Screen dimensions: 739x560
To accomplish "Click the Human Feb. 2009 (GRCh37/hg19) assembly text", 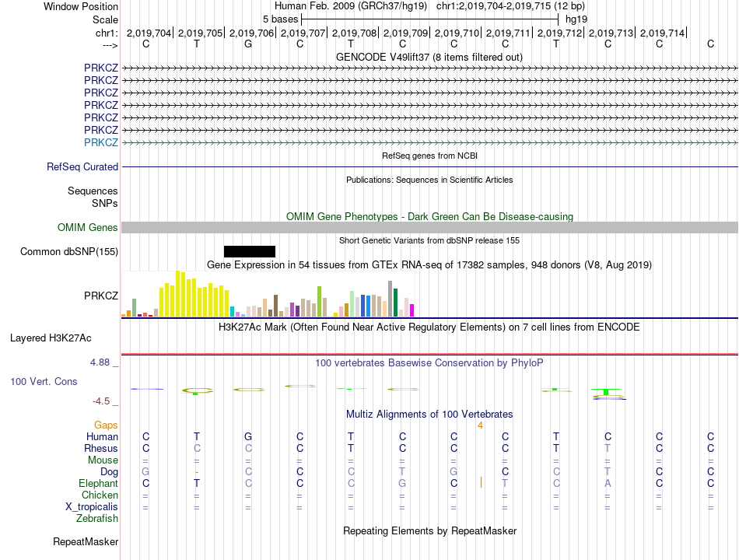I will click(351, 6).
